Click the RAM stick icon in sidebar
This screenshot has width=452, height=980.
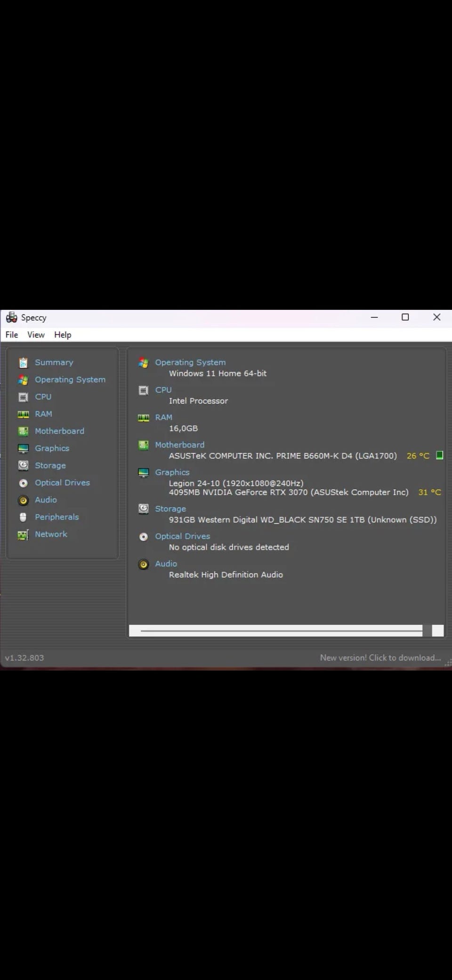23,414
